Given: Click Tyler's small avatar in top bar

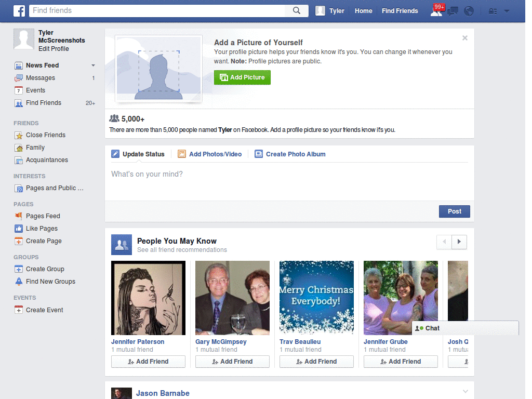Looking at the screenshot, I should (x=320, y=11).
